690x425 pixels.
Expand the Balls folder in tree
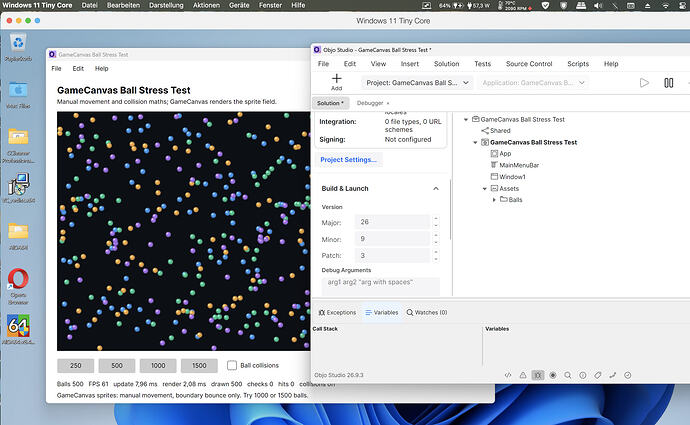point(494,200)
